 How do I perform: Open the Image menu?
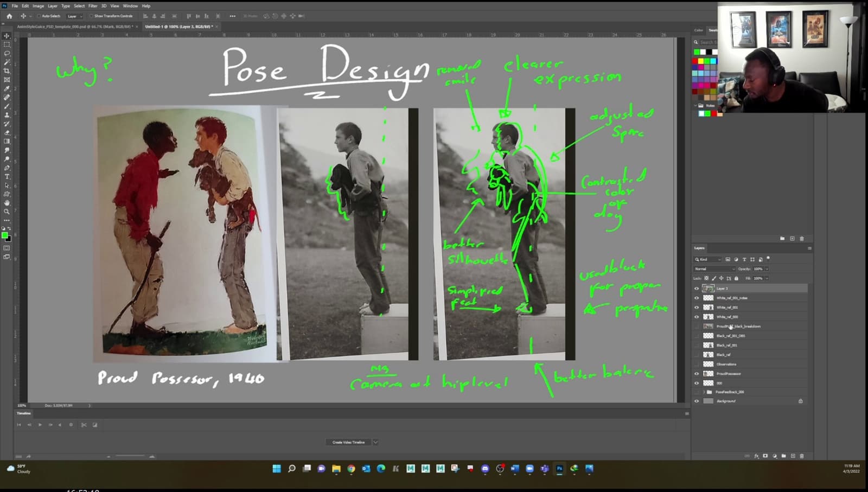coord(38,6)
